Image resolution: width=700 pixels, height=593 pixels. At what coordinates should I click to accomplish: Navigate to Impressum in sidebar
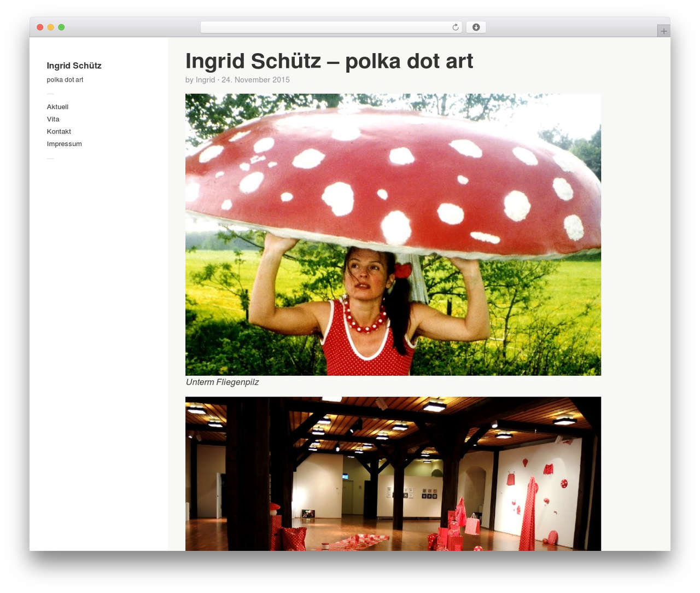(65, 144)
